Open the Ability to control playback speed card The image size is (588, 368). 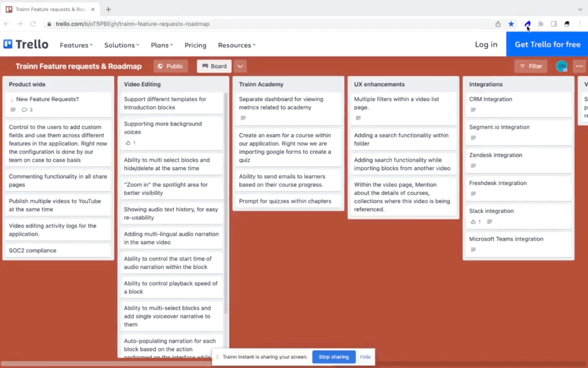click(171, 287)
